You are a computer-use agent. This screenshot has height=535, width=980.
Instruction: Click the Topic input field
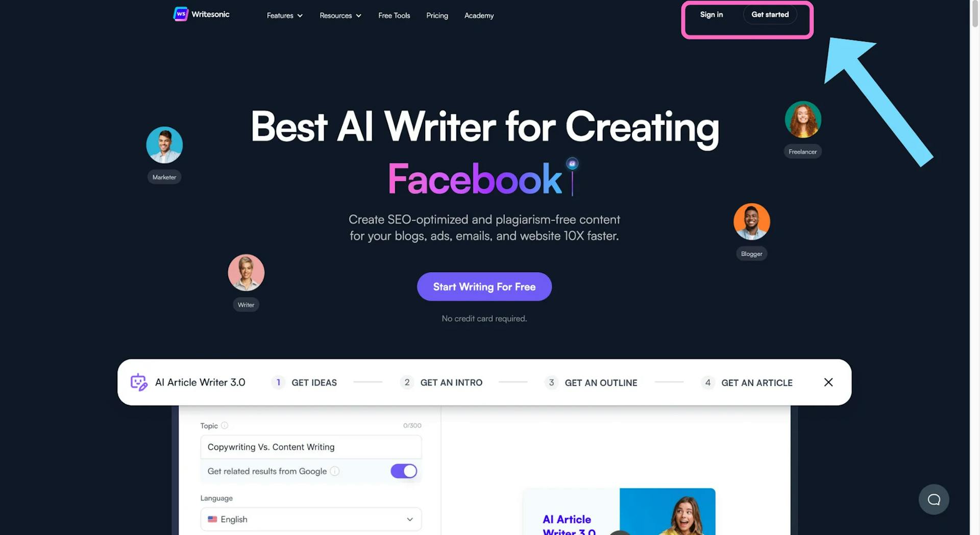(311, 447)
